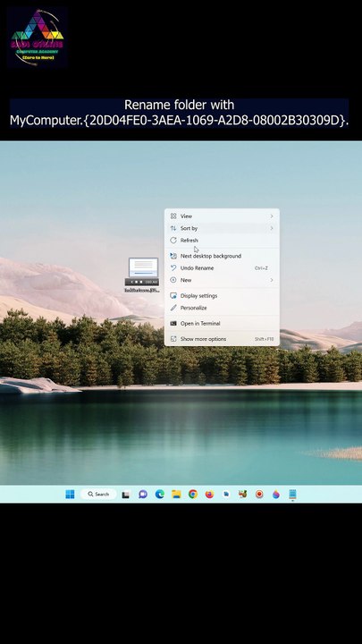This screenshot has height=644, width=362.
Task: Select Show more options
Action: point(222,339)
